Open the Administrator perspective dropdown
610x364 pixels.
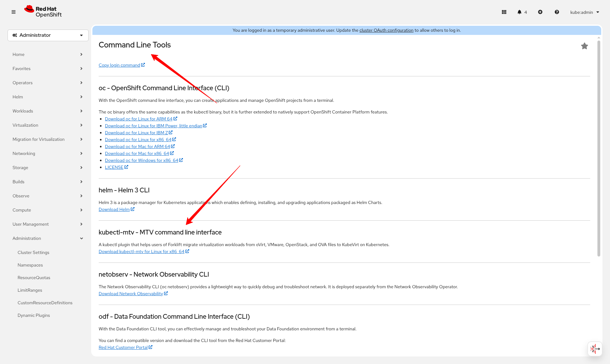(48, 35)
